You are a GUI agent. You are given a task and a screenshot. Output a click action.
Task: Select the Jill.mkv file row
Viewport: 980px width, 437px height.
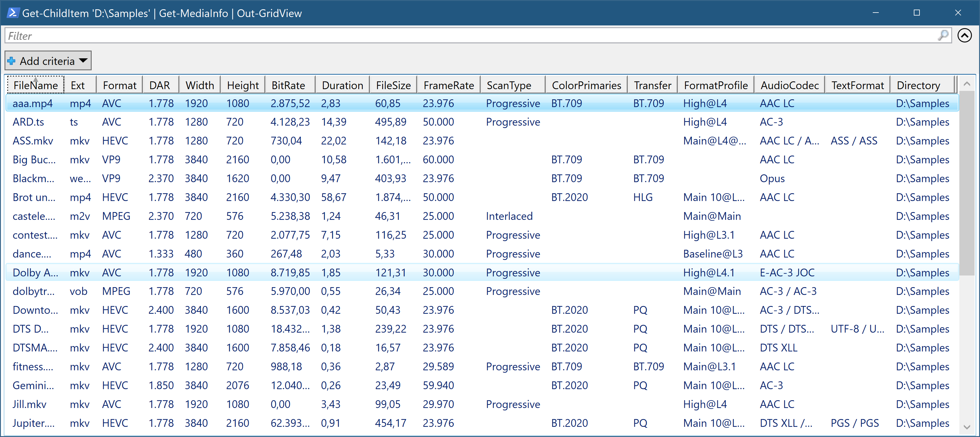(x=30, y=404)
